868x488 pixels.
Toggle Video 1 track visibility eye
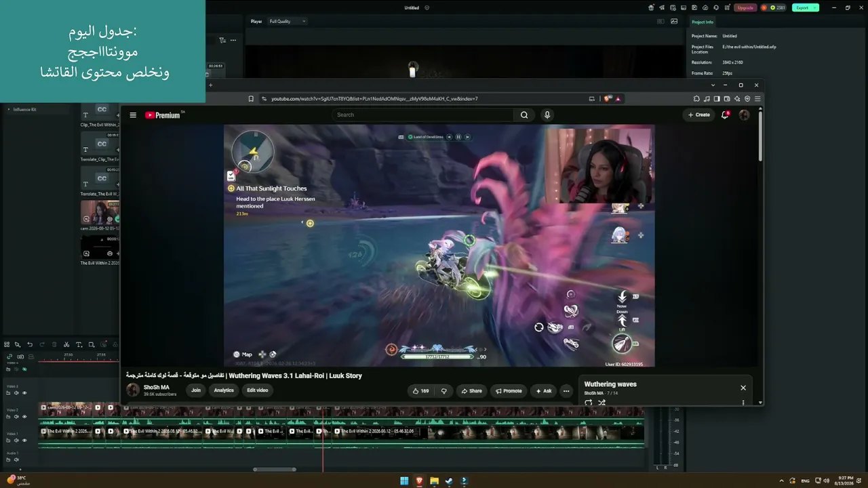coord(24,441)
